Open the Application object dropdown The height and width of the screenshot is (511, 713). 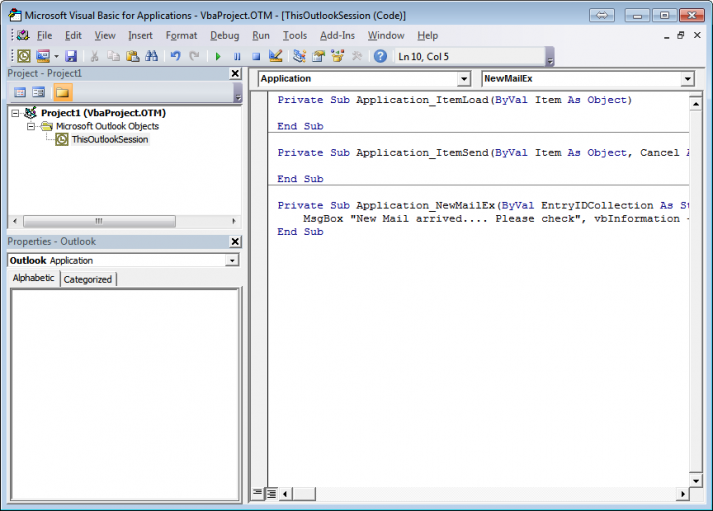[463, 79]
